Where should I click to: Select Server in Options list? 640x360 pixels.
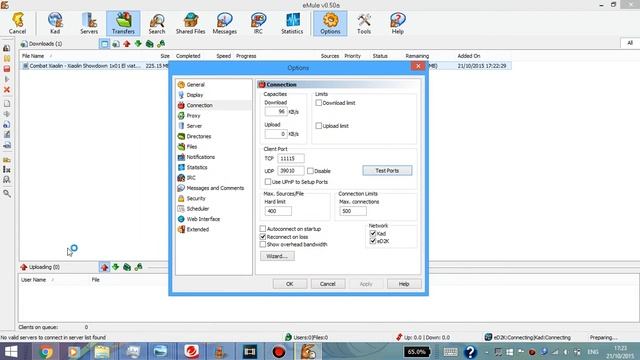[194, 126]
